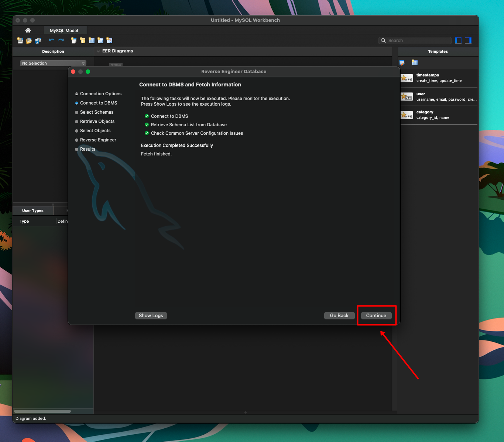Open the edit templates icon in Templates panel
Screen dimensions: 504x442
(402, 63)
